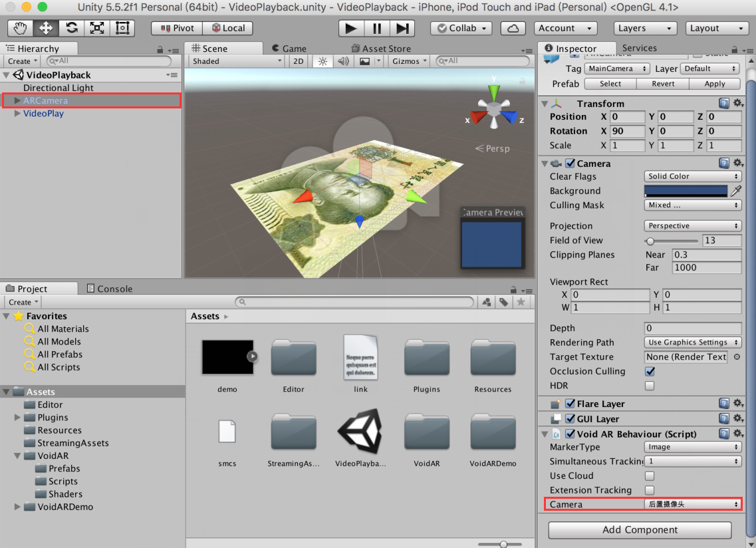Disable the Flare Layer checkbox
The width and height of the screenshot is (756, 548).
click(x=570, y=404)
